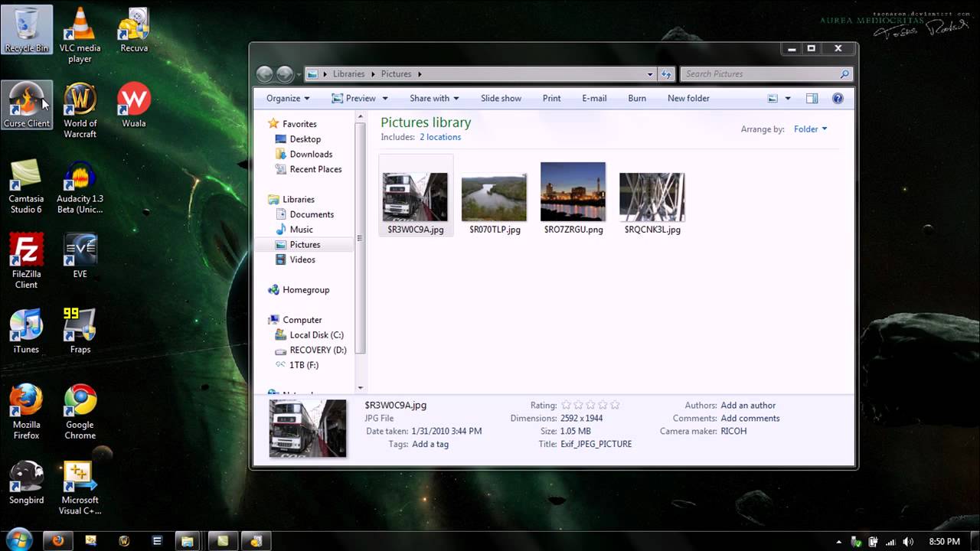Click Libraries in the address breadcrumb
Viewport: 980px width, 551px height.
tap(348, 74)
